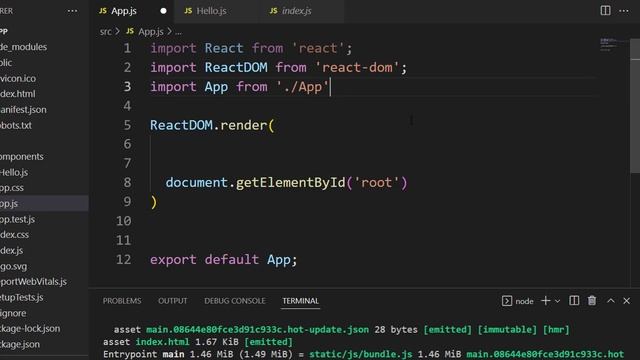
Task: Open the terminal launch profile dropdown
Action: pyautogui.click(x=558, y=301)
